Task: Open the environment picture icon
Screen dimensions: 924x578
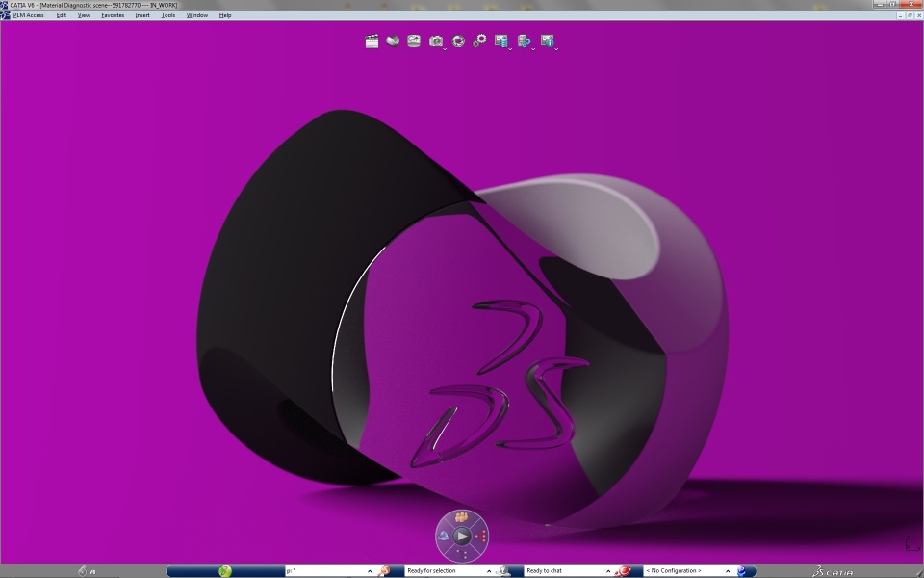Action: (414, 40)
